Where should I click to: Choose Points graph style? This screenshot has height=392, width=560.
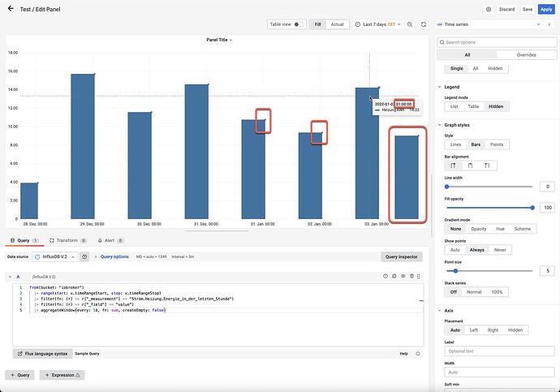[x=497, y=144]
